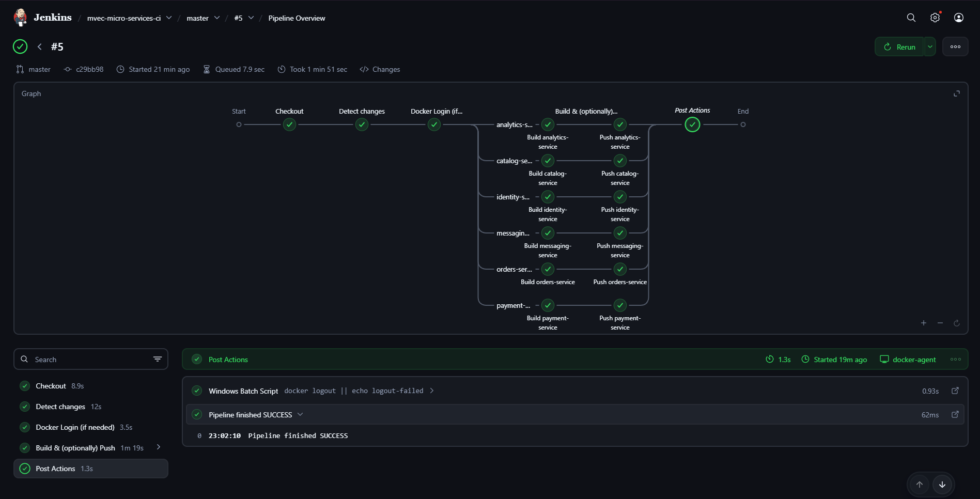Open Windows Batch Script log in new tab
The width and height of the screenshot is (980, 499).
pyautogui.click(x=955, y=391)
